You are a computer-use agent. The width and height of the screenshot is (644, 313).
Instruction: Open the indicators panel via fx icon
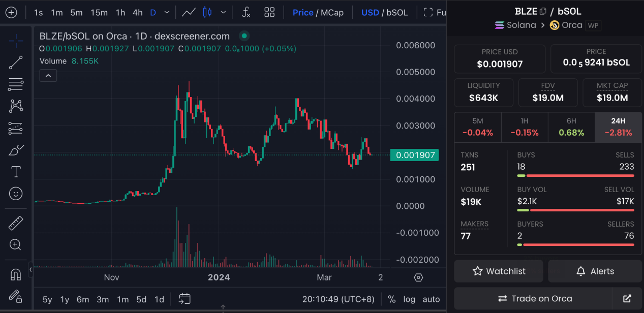coord(246,12)
